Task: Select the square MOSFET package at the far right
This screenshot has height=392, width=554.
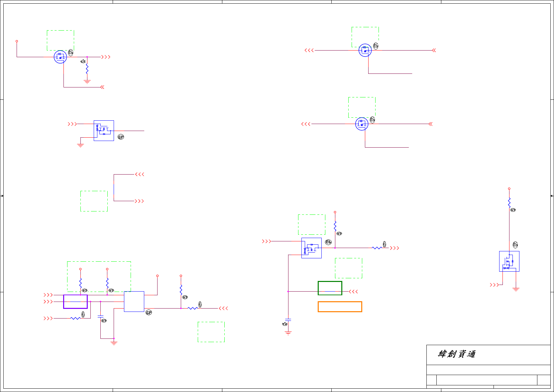Action: click(509, 261)
